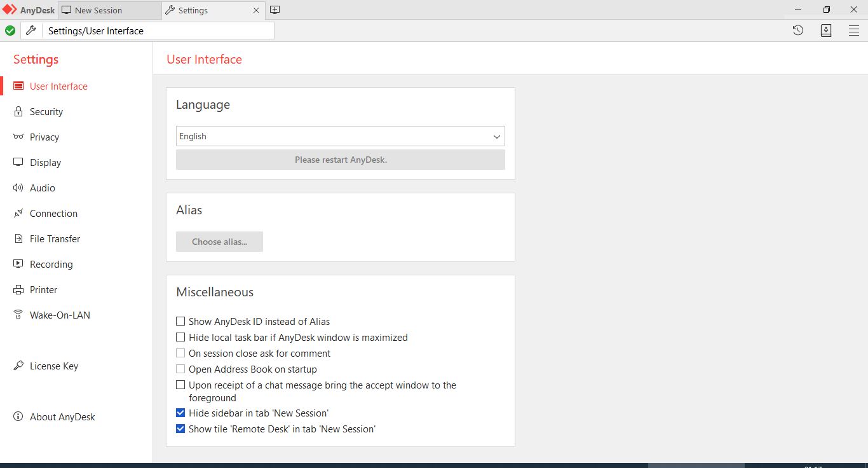Open Security settings

46,112
